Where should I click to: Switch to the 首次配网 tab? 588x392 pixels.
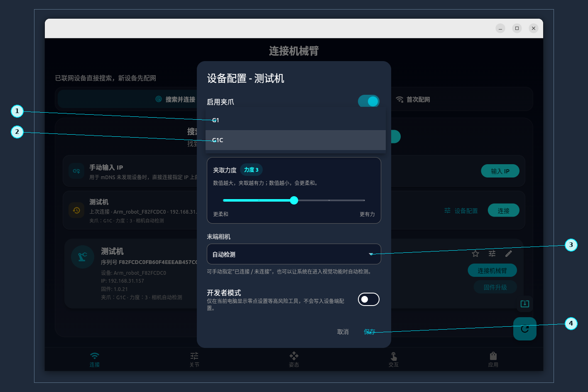point(413,99)
